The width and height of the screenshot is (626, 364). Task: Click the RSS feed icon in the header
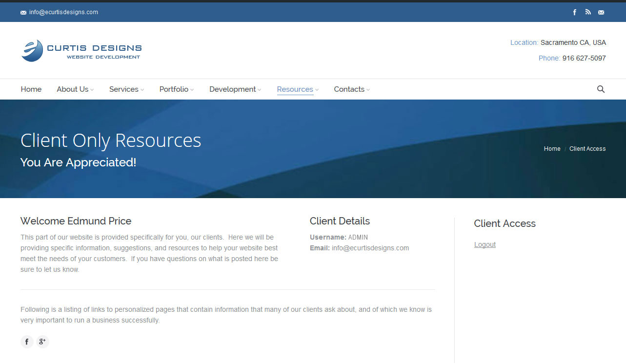pyautogui.click(x=587, y=12)
